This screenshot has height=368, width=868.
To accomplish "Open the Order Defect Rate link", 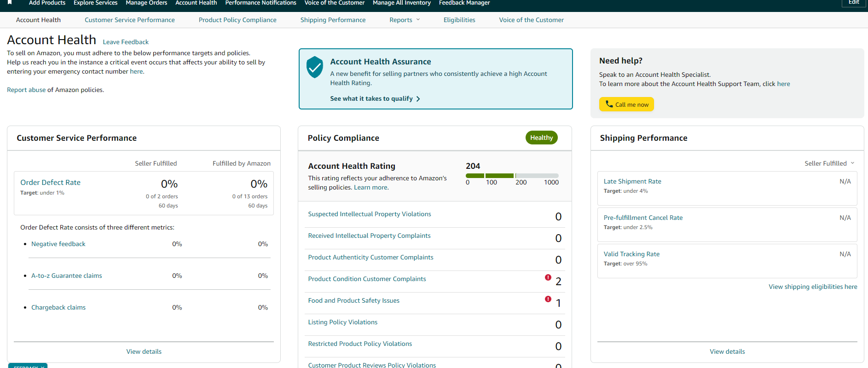I will [x=50, y=183].
